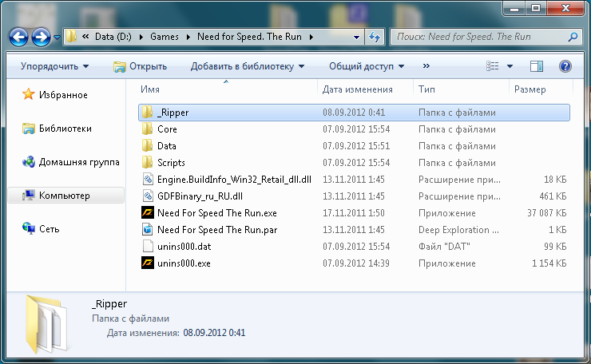This screenshot has height=364, width=591.
Task: Open recent pages dropdown next to Forward button
Action: point(57,37)
